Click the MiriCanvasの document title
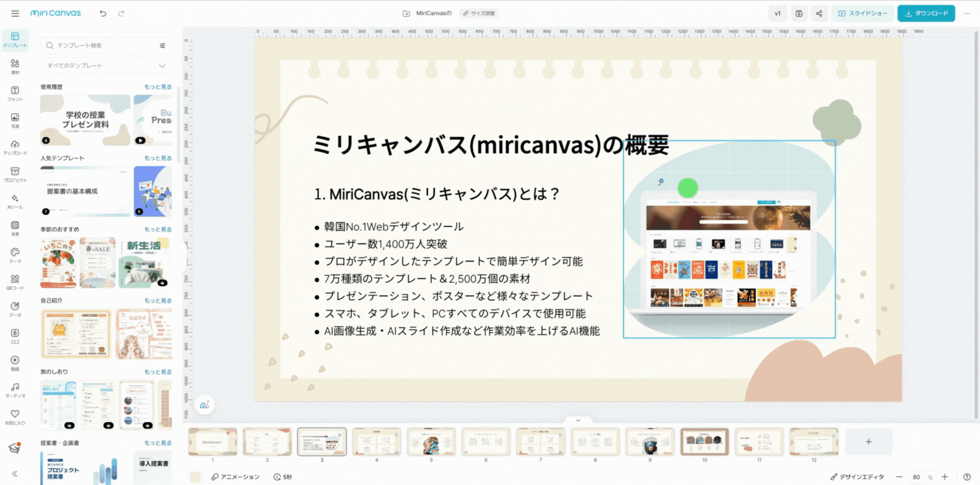 click(433, 13)
